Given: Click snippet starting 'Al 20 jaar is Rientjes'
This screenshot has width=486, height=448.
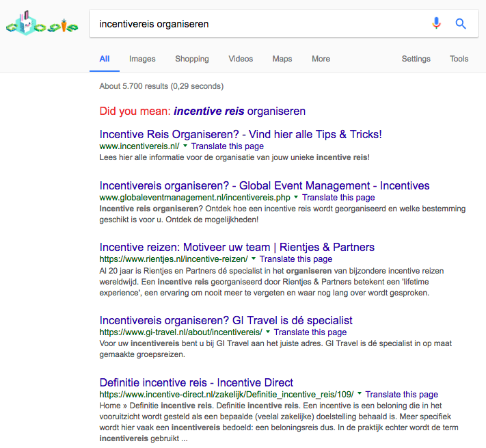Looking at the screenshot, I should point(271,282).
